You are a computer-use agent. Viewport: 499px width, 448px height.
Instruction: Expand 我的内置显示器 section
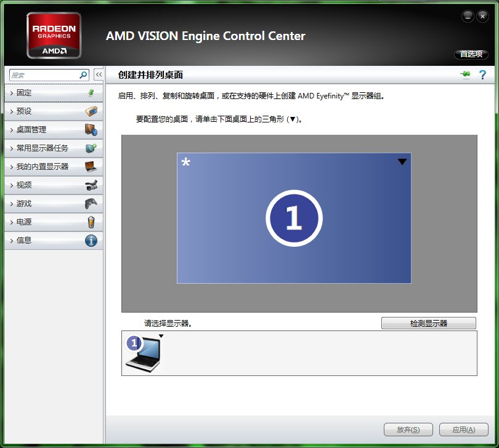[x=43, y=167]
